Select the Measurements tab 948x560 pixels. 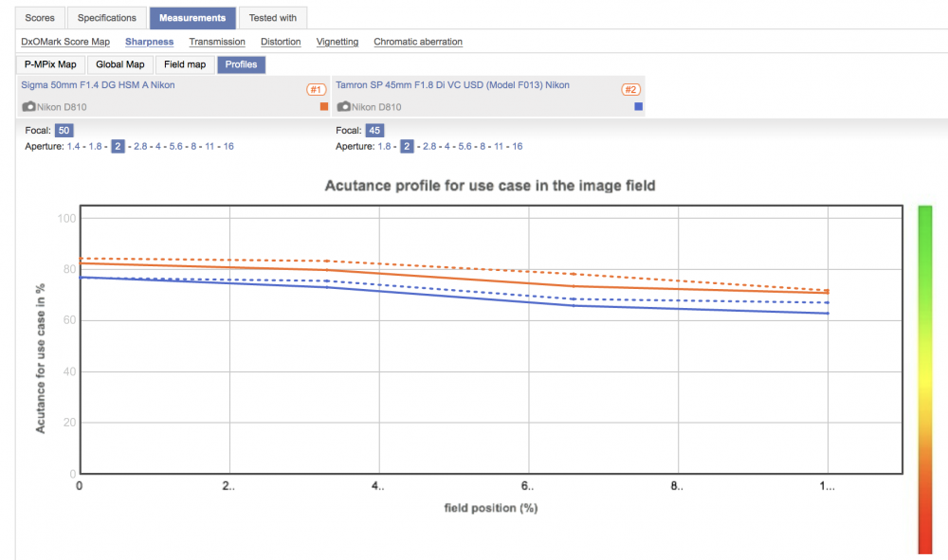click(x=192, y=18)
